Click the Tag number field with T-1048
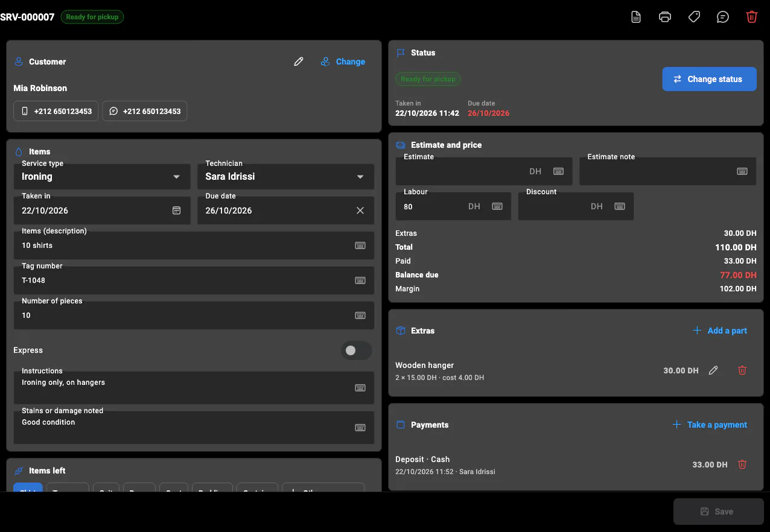The image size is (770, 532). (x=194, y=280)
